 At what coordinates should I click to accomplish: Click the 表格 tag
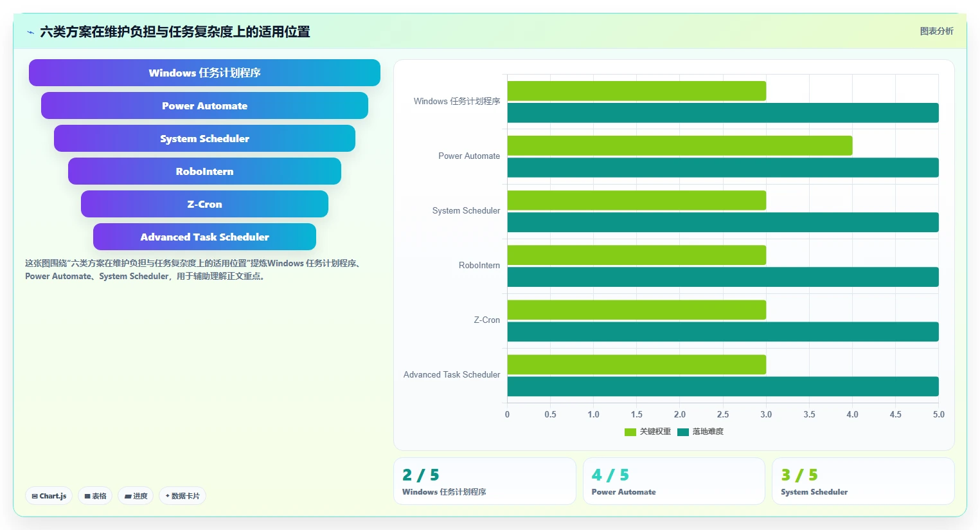pos(95,496)
